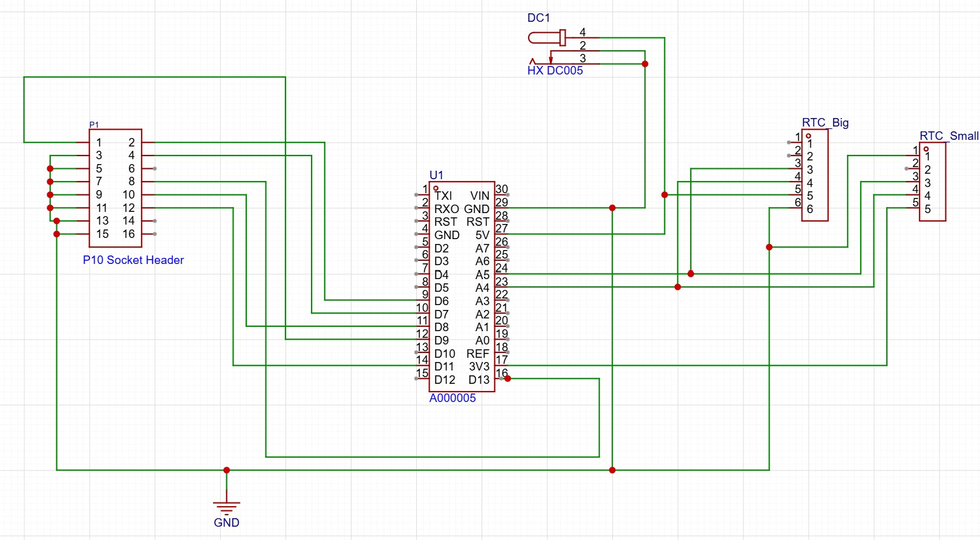The image size is (980, 540).
Task: Click the A0 pin name
Action: 482,341
